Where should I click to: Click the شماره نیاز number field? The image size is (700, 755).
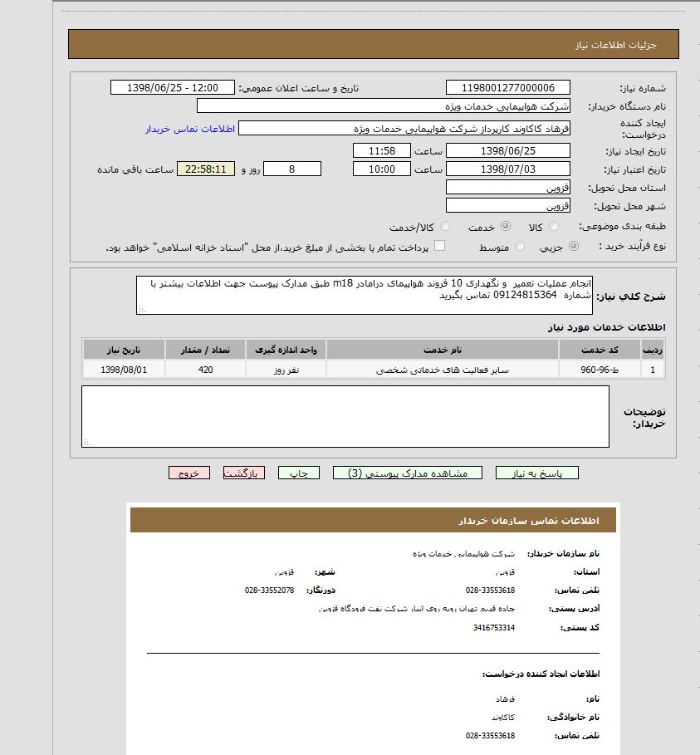507,88
